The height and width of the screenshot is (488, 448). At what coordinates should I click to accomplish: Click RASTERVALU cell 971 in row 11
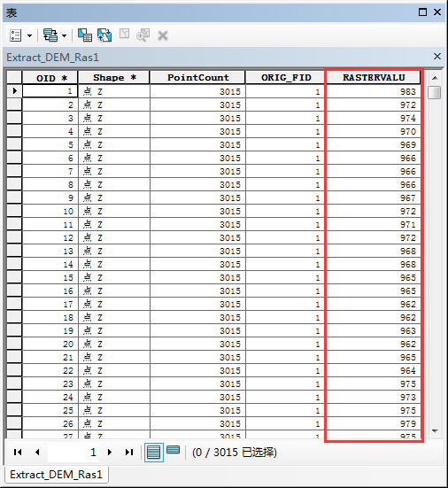374,224
